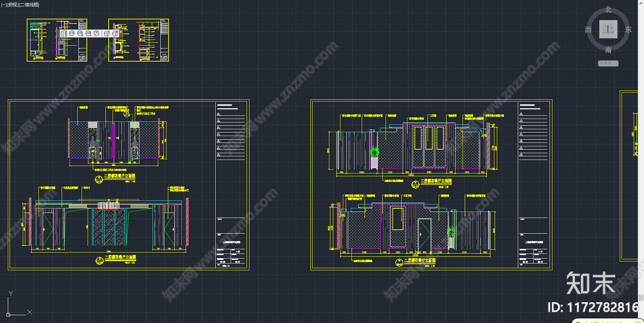644x323 pixels.
Task: Click the crossed-out circle icon in toolbar
Action: tap(96, 33)
